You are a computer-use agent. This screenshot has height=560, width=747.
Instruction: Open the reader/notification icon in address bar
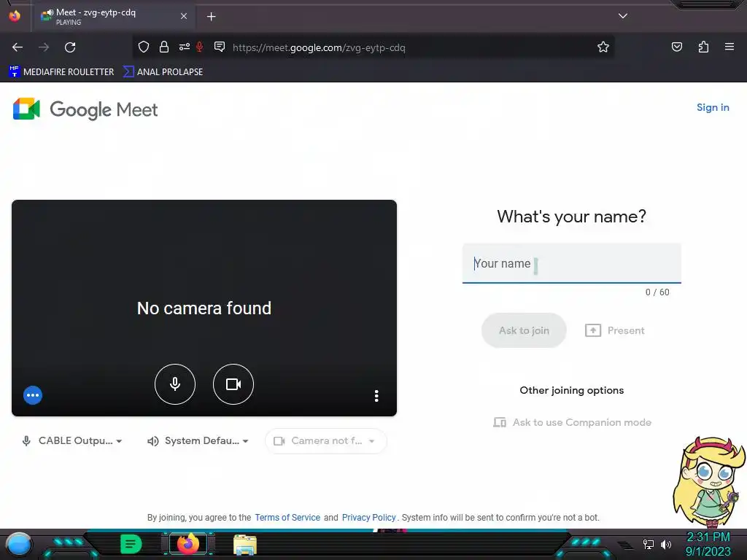[220, 47]
